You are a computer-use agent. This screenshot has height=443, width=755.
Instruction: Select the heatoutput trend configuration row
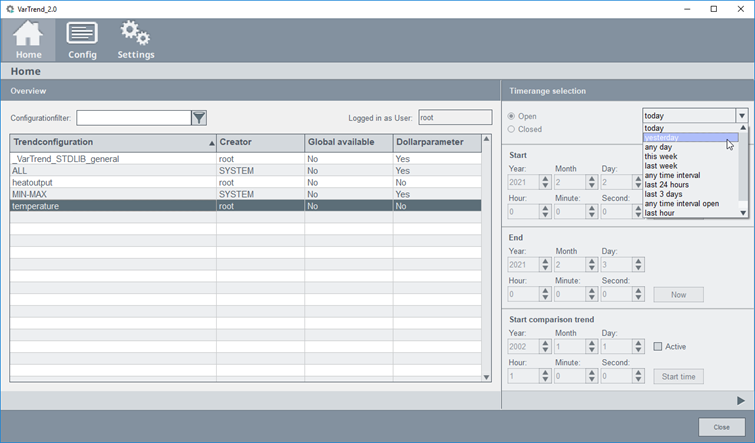(110, 183)
